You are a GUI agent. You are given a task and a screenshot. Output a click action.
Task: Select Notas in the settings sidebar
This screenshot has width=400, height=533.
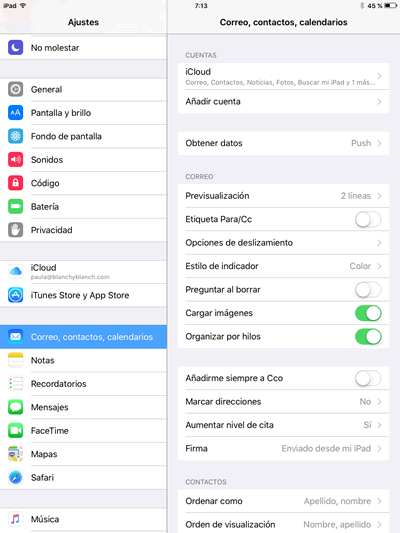(83, 360)
